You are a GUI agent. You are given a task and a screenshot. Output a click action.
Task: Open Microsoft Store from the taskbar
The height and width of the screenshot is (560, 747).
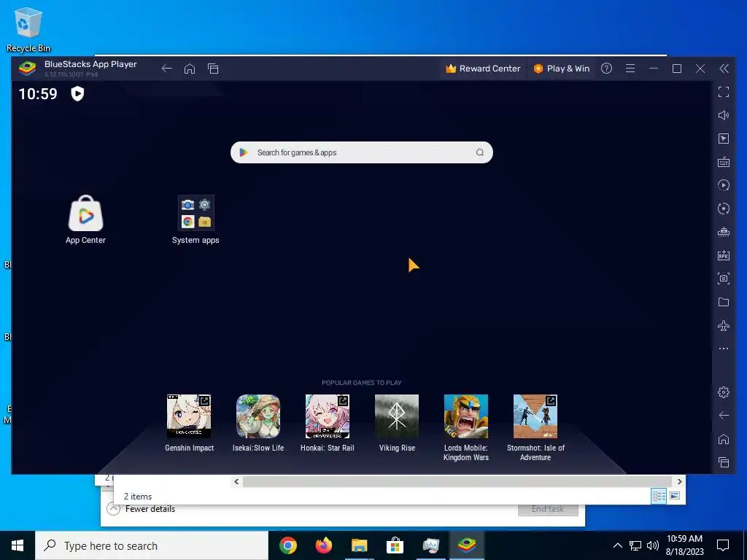coord(395,545)
